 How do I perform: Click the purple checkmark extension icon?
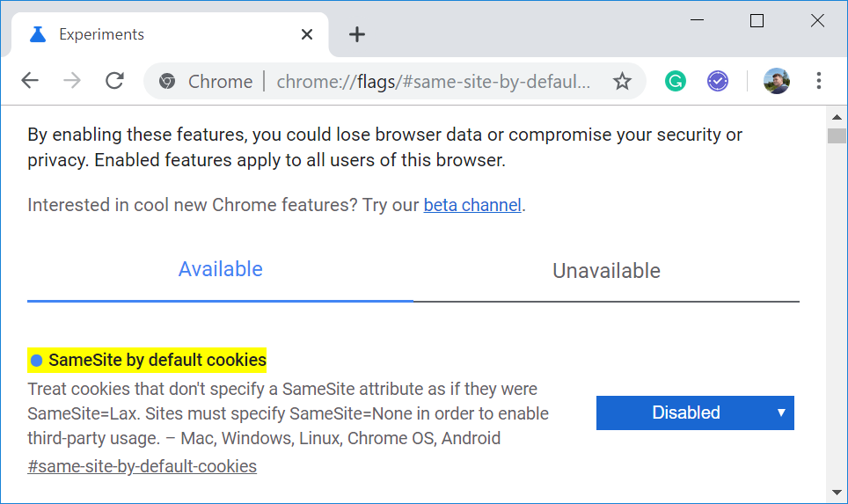click(x=718, y=82)
